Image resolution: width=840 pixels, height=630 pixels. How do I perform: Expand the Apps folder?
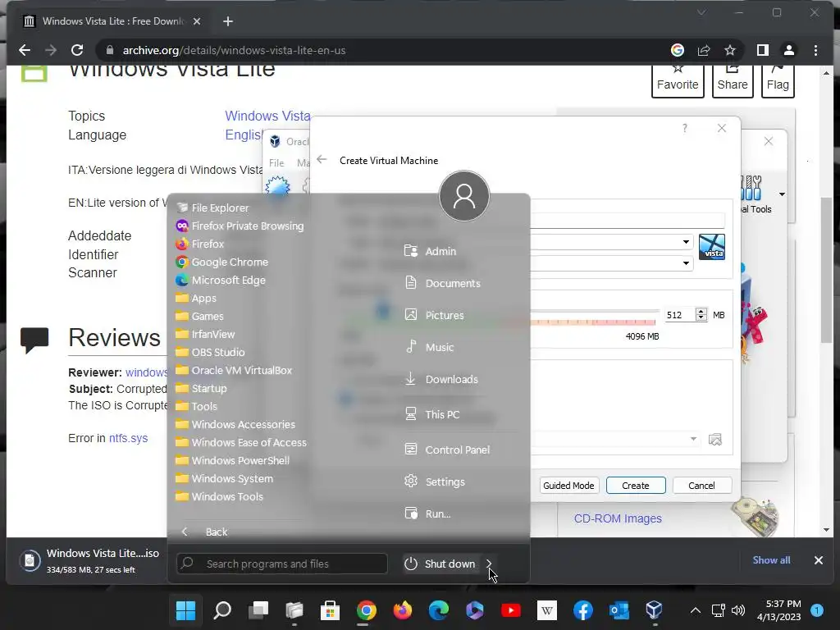[x=196, y=299]
